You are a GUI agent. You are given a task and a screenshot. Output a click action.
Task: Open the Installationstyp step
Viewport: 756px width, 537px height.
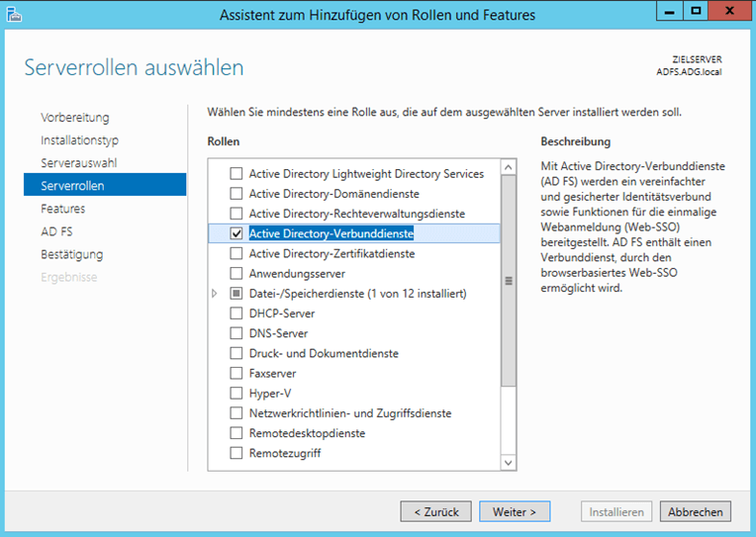(79, 140)
